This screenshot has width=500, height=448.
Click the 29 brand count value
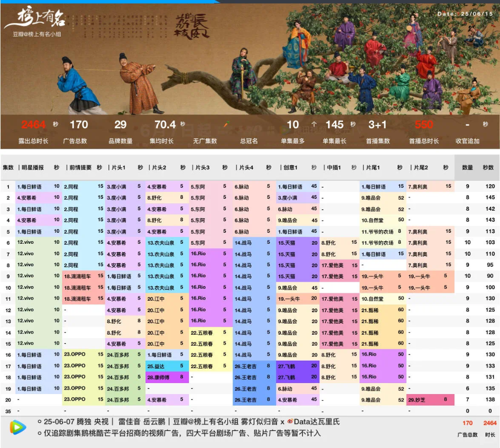120,124
